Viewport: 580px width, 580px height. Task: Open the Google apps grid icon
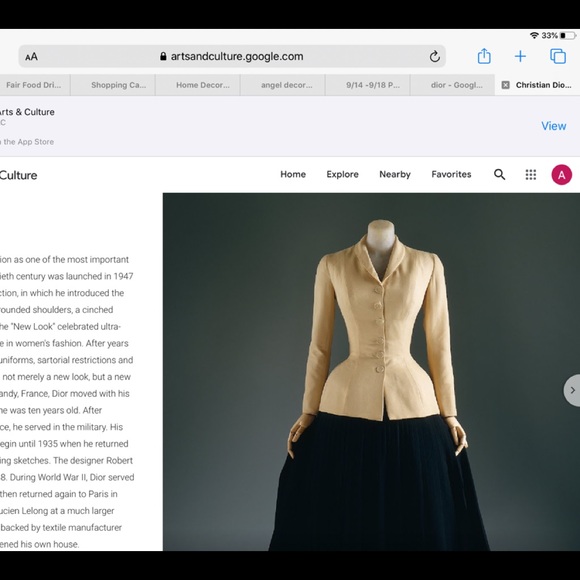pos(531,175)
